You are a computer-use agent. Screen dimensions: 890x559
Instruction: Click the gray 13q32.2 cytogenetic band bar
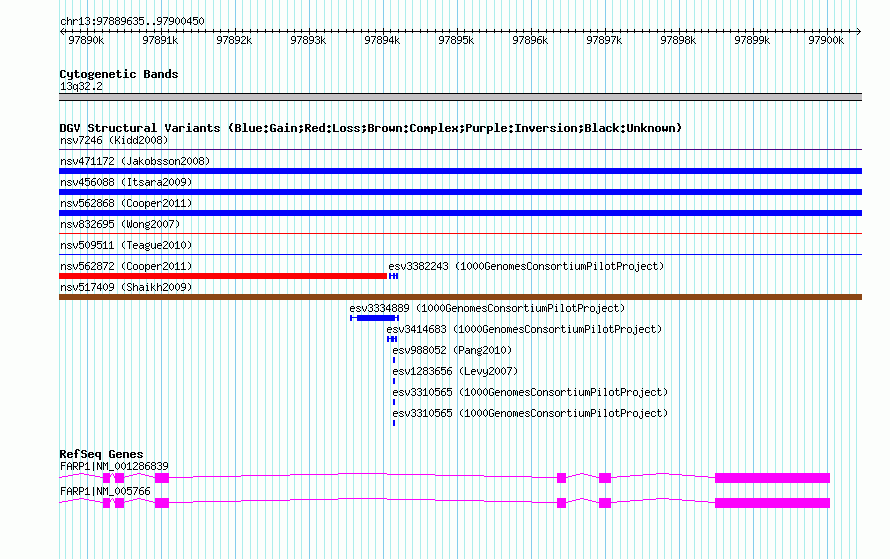pyautogui.click(x=460, y=97)
